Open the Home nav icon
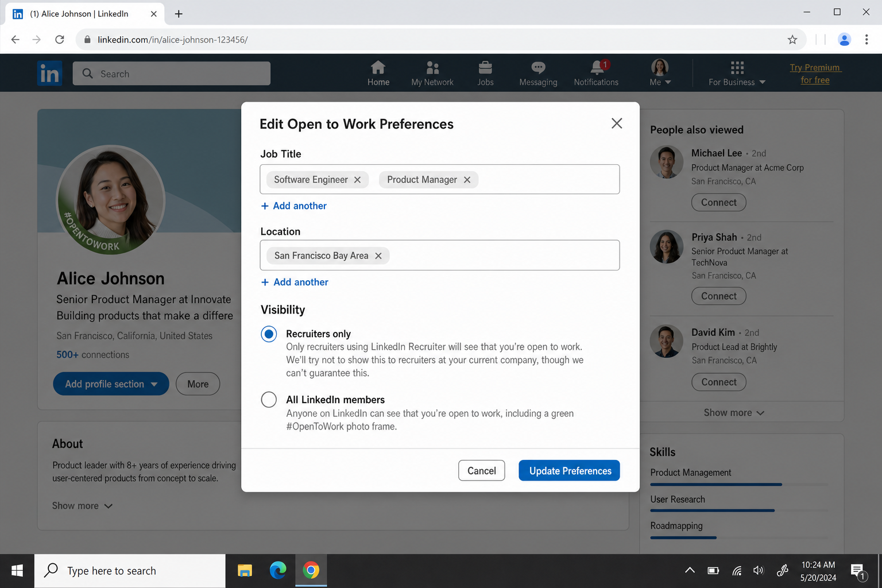The height and width of the screenshot is (588, 882). pos(378,73)
